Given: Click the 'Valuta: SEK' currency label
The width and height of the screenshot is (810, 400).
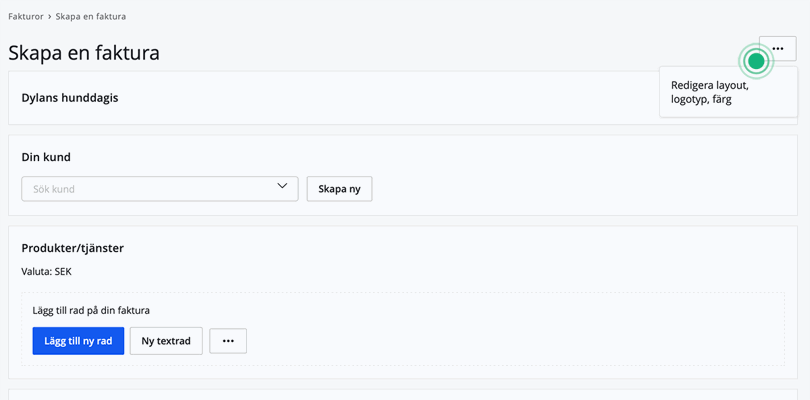Looking at the screenshot, I should tap(47, 271).
